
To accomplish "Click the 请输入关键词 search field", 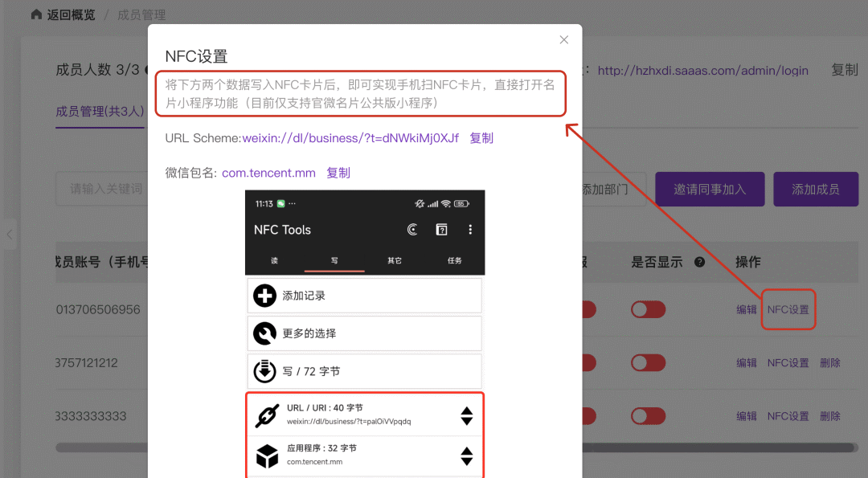I will 102,190.
